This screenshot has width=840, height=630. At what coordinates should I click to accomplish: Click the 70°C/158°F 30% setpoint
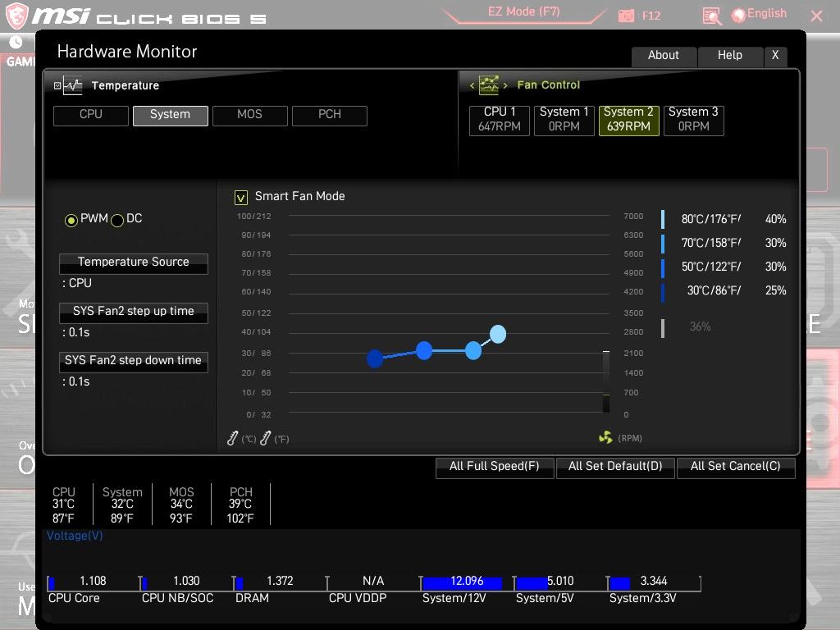click(x=724, y=243)
